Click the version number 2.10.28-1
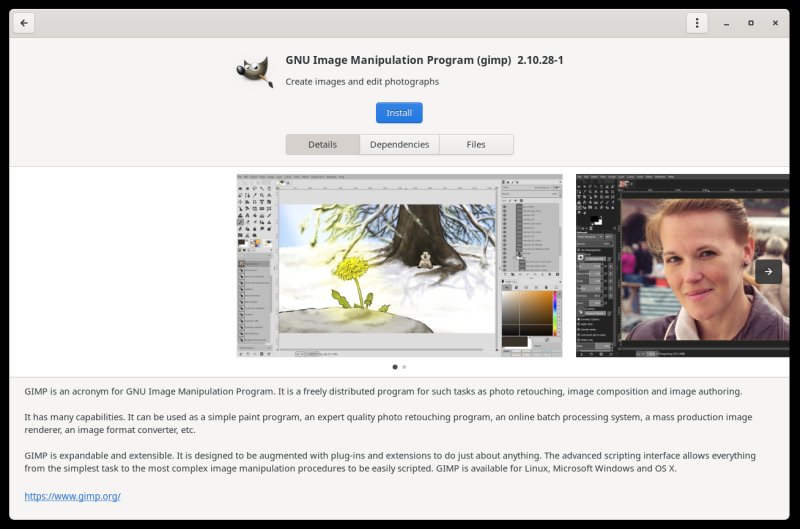Screen dimensions: 800x529 pyautogui.click(x=540, y=60)
